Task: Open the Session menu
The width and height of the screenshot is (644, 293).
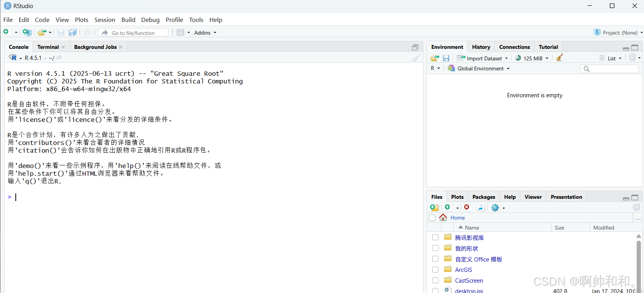Action: [105, 20]
